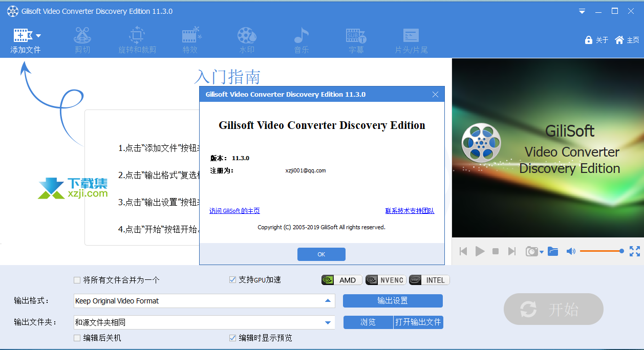Adjust the volume slider
Screen dimensions: 644x350
tap(602, 251)
